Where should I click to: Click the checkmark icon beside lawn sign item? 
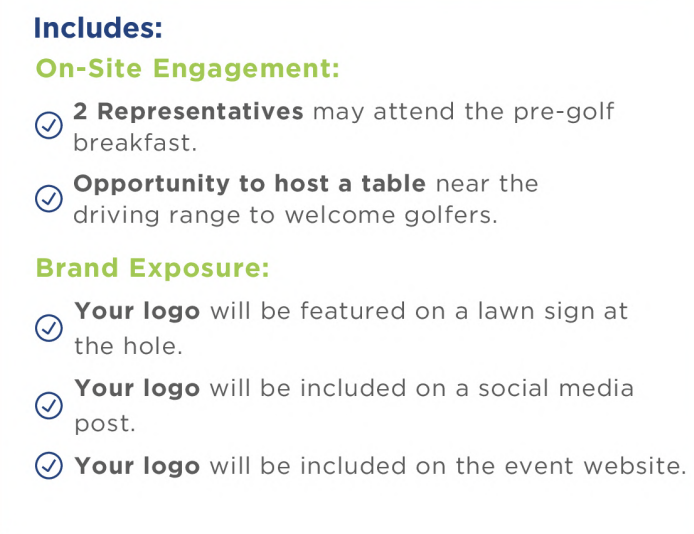coord(49,328)
